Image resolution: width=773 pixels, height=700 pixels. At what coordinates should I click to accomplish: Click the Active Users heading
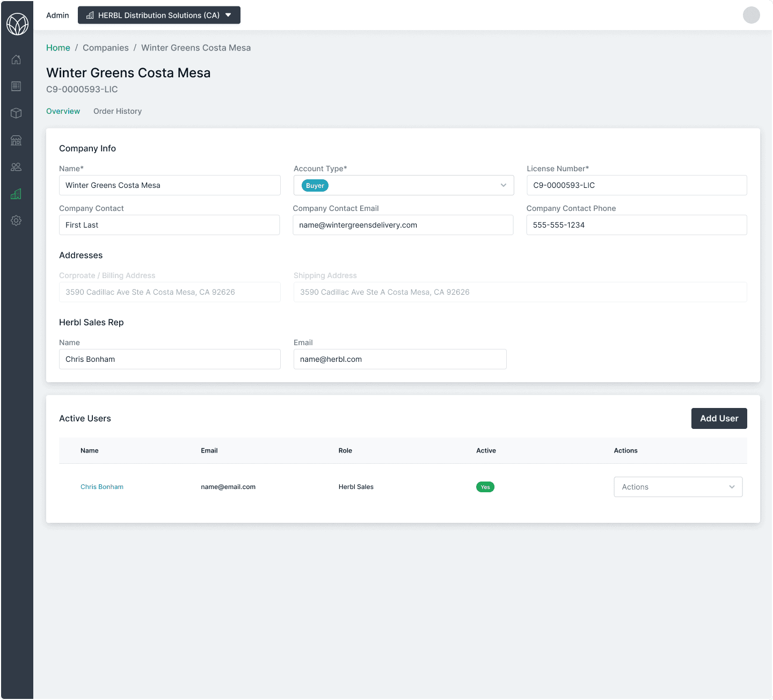(85, 418)
